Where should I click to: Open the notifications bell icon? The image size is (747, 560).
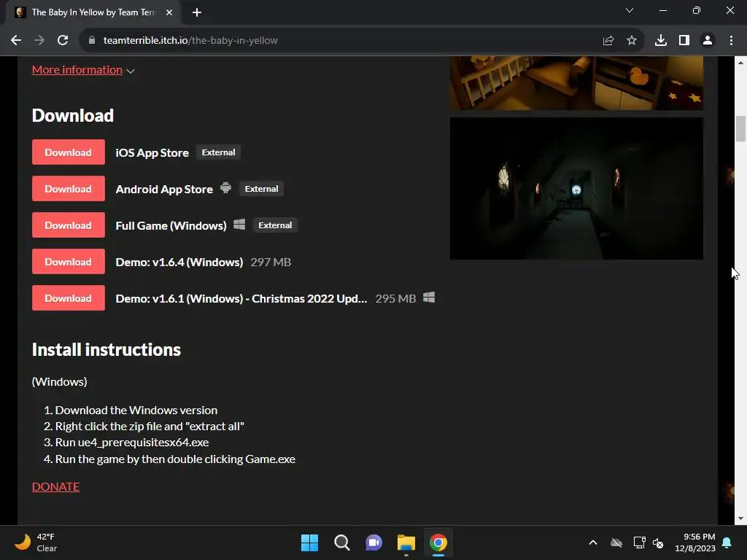pos(727,542)
